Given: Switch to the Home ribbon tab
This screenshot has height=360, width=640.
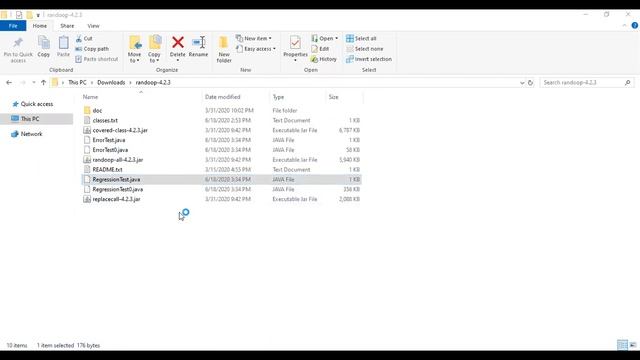Looking at the screenshot, I should coord(40,26).
